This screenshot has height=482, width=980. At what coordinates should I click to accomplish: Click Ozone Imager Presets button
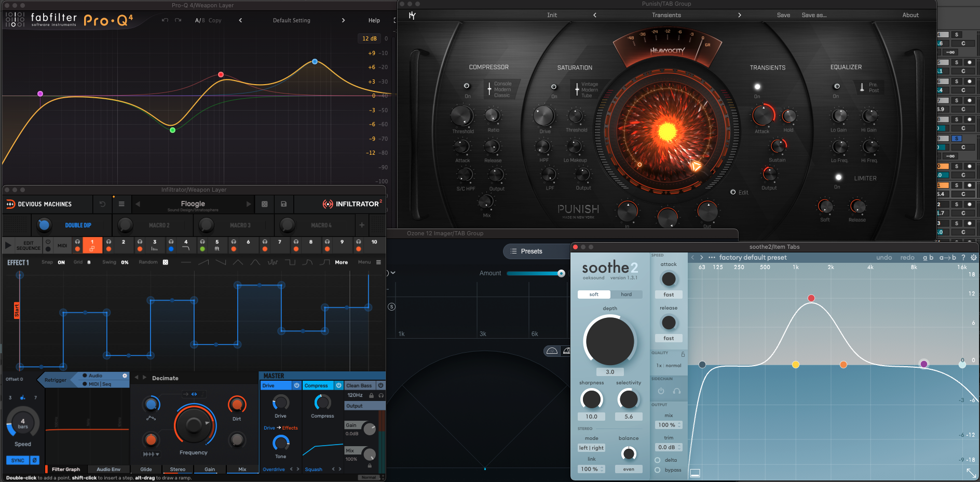point(536,251)
